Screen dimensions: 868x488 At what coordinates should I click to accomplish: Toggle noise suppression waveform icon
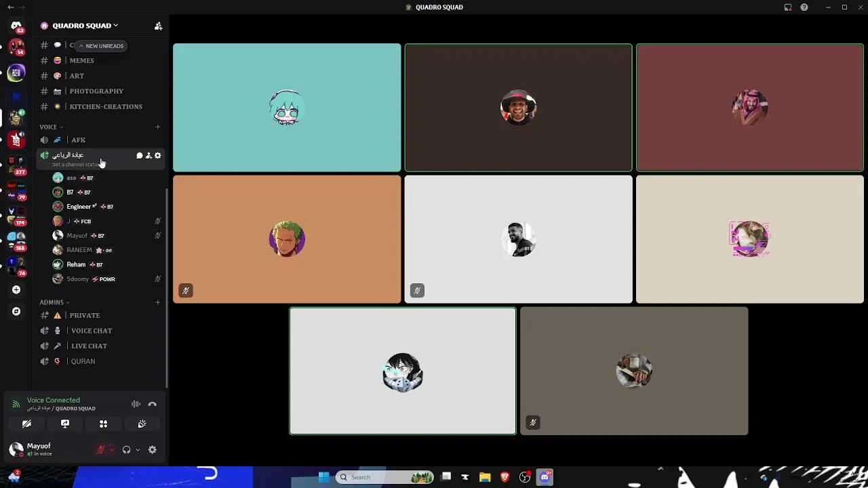coord(136,404)
